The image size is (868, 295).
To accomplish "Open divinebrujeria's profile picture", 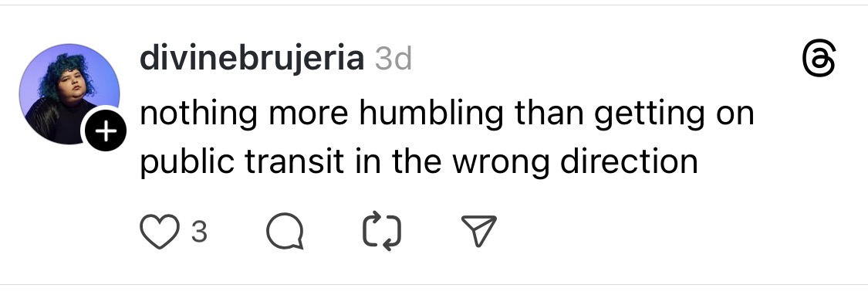I will [69, 93].
